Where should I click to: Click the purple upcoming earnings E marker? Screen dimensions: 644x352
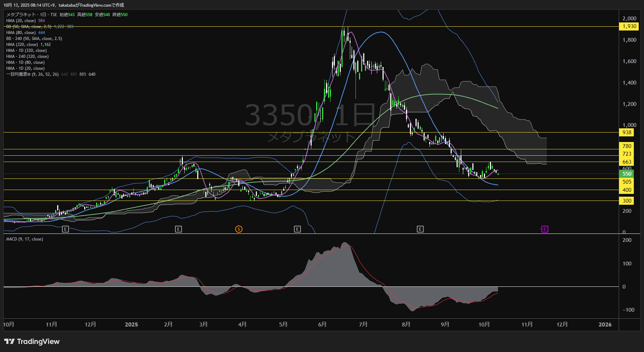click(544, 229)
